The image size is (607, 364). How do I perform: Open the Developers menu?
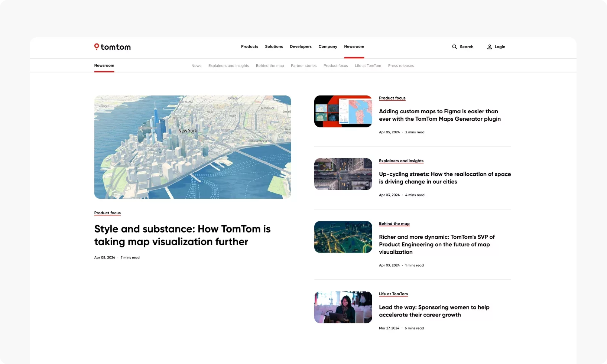click(301, 47)
